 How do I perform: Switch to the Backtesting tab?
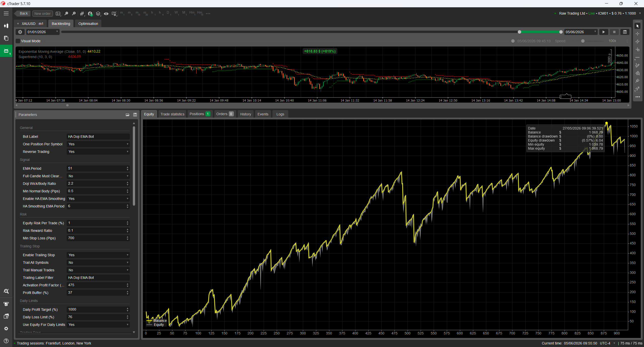point(61,24)
